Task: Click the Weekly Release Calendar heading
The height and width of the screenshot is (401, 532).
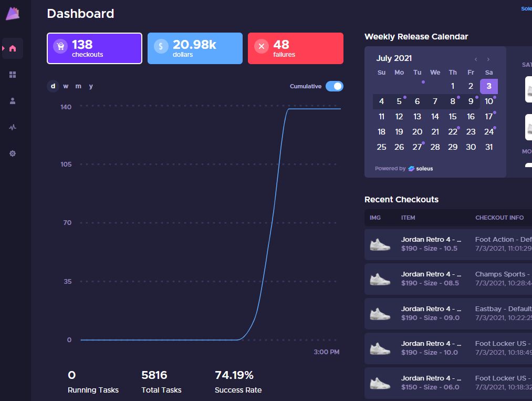Action: pyautogui.click(x=416, y=37)
